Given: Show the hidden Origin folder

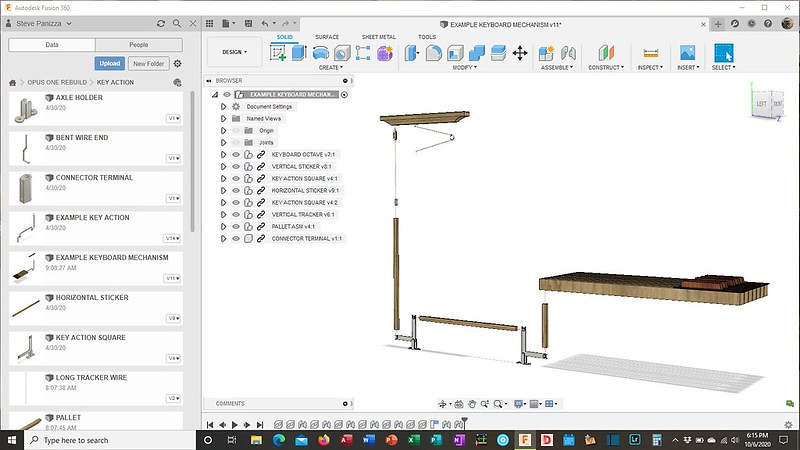Looking at the screenshot, I should 236,131.
